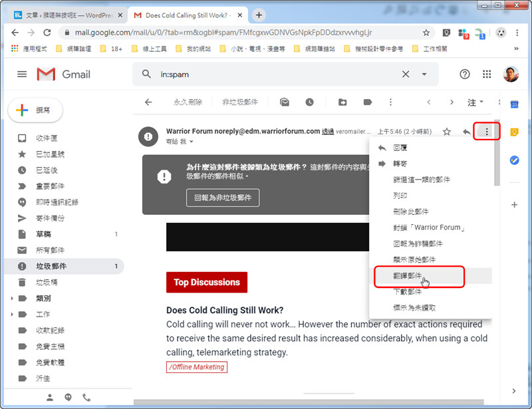This screenshot has width=532, height=409.
Task: Open Google Tasks side panel icon
Action: pyautogui.click(x=514, y=160)
